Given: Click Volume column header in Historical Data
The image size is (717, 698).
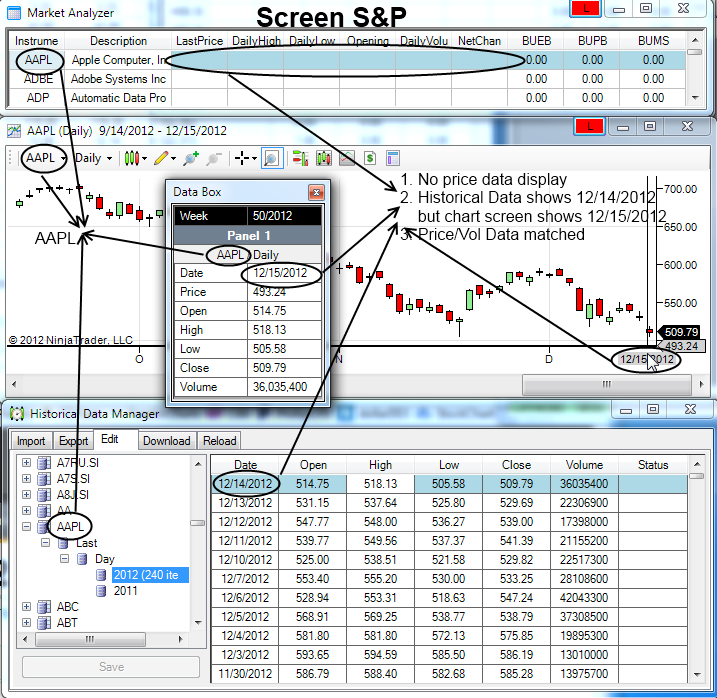Looking at the screenshot, I should tap(584, 465).
